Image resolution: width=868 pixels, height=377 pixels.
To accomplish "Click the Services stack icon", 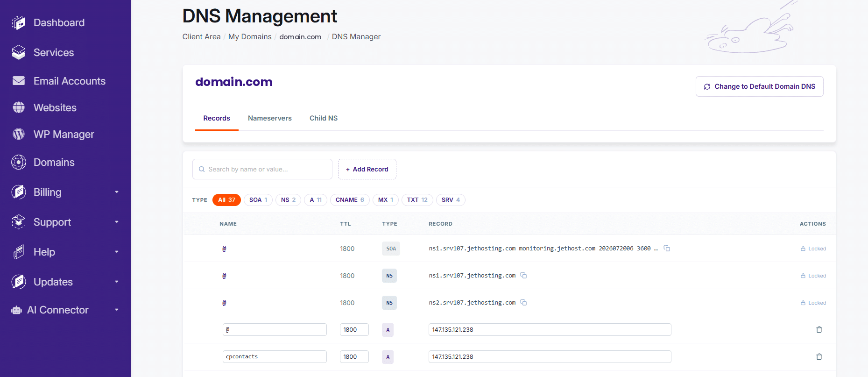I will pyautogui.click(x=19, y=52).
